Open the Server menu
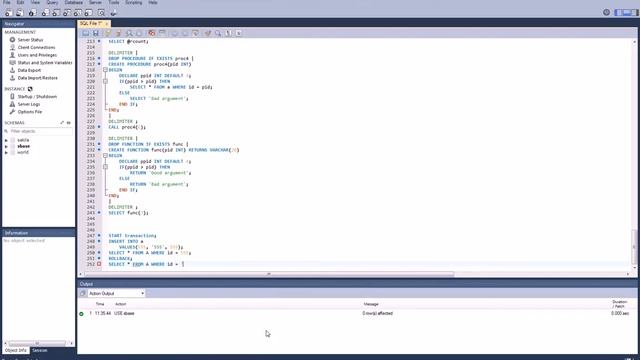Screen dimensions: 640x360 (96, 2)
